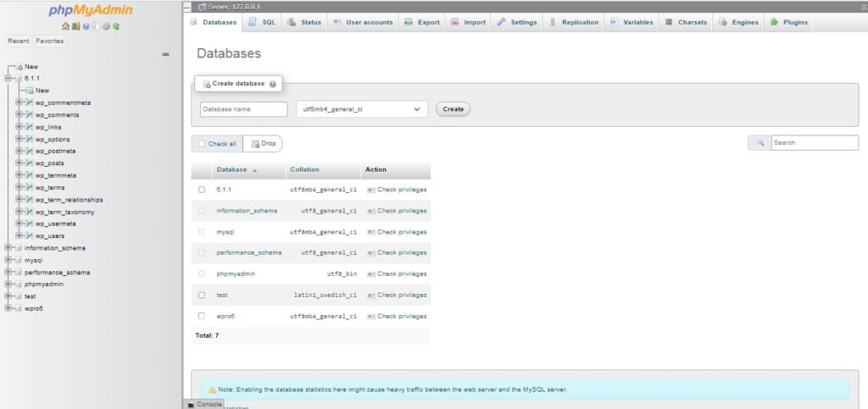The height and width of the screenshot is (409, 868).
Task: Select the 6.1.1 database checkbox
Action: tap(202, 190)
